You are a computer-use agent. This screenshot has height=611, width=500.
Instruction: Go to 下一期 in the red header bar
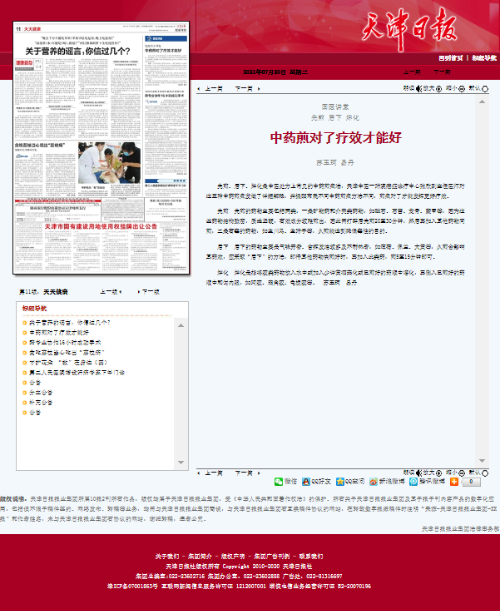point(442,72)
